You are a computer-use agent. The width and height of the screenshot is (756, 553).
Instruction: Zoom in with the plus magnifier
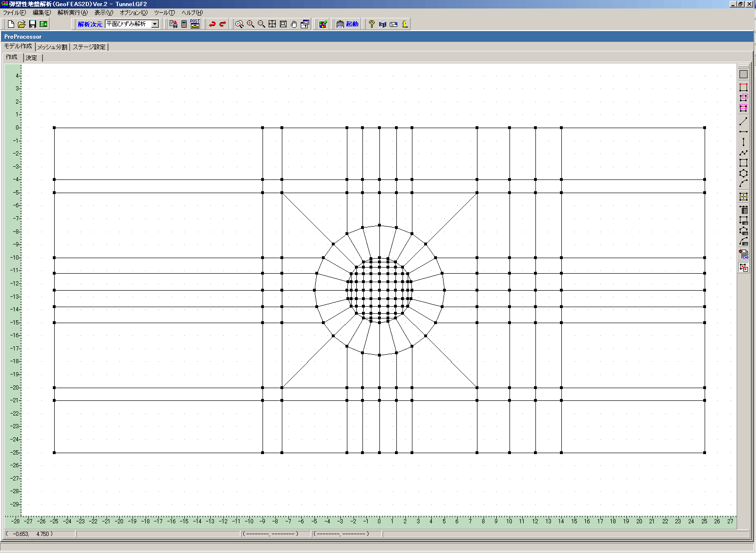250,24
